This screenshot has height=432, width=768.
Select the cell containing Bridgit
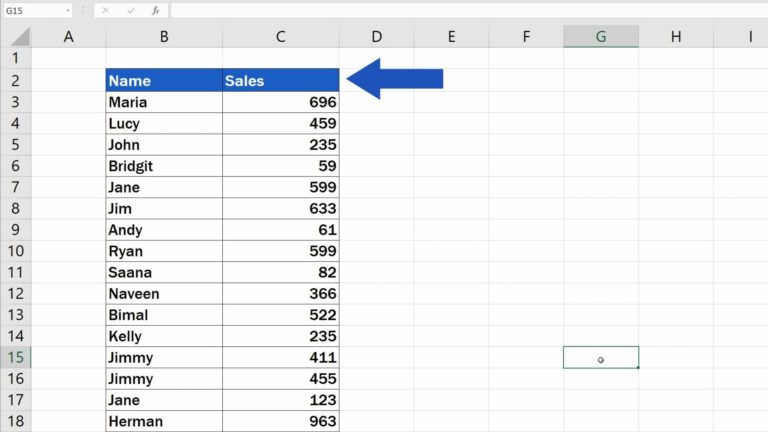(164, 166)
